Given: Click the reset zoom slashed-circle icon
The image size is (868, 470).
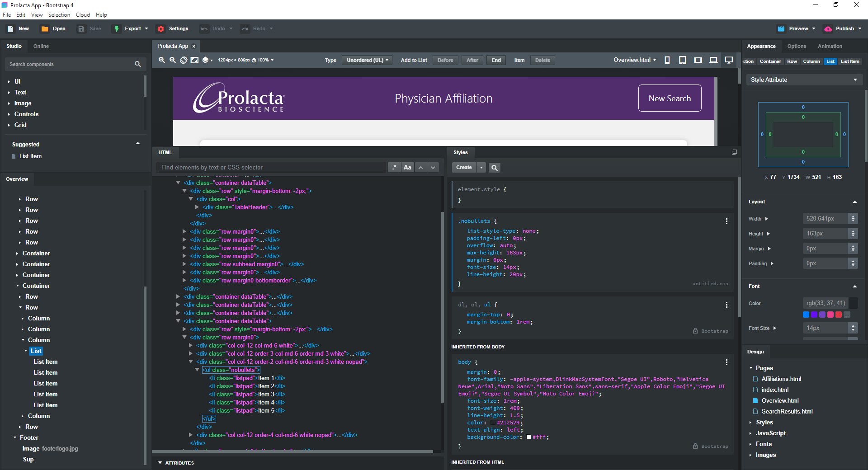Looking at the screenshot, I should [x=184, y=60].
